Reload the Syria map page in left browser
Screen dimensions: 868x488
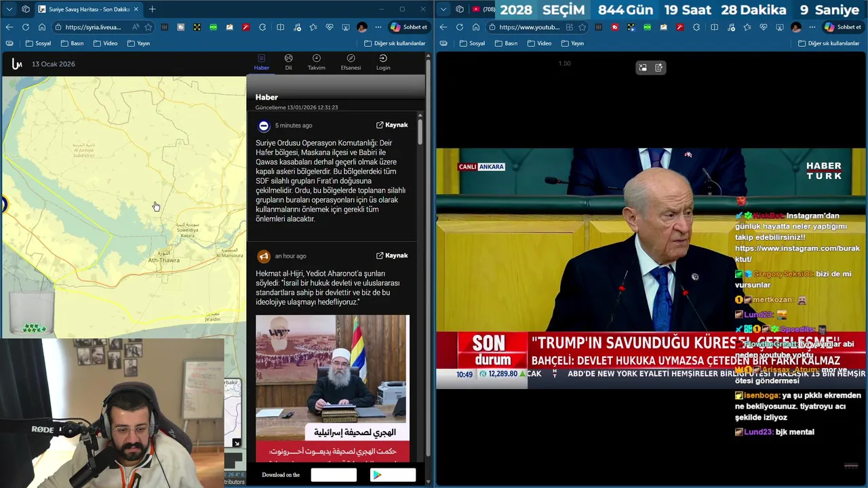[x=26, y=27]
